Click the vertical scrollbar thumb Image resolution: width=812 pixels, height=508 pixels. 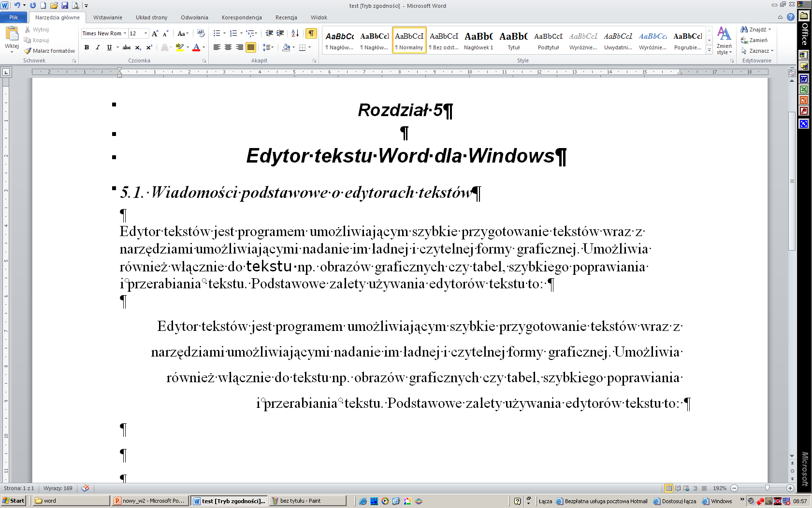pyautogui.click(x=792, y=181)
